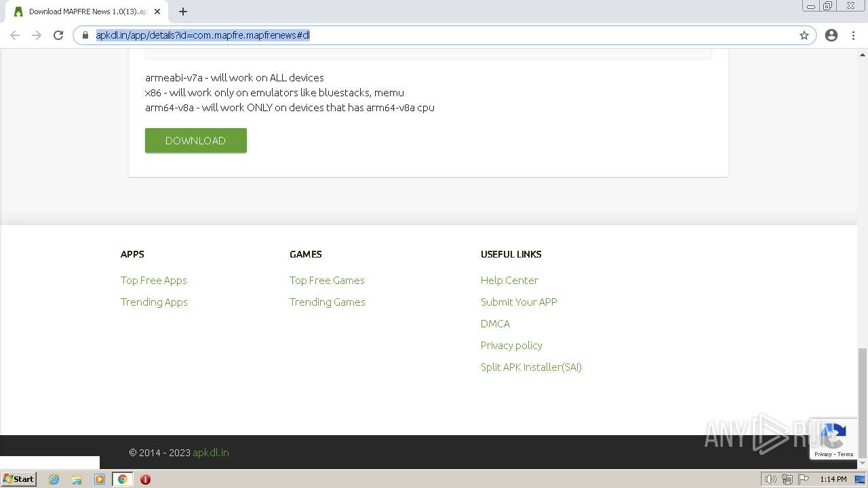The image size is (868, 488).
Task: Open the Chrome profile avatar menu
Action: pyautogui.click(x=831, y=35)
